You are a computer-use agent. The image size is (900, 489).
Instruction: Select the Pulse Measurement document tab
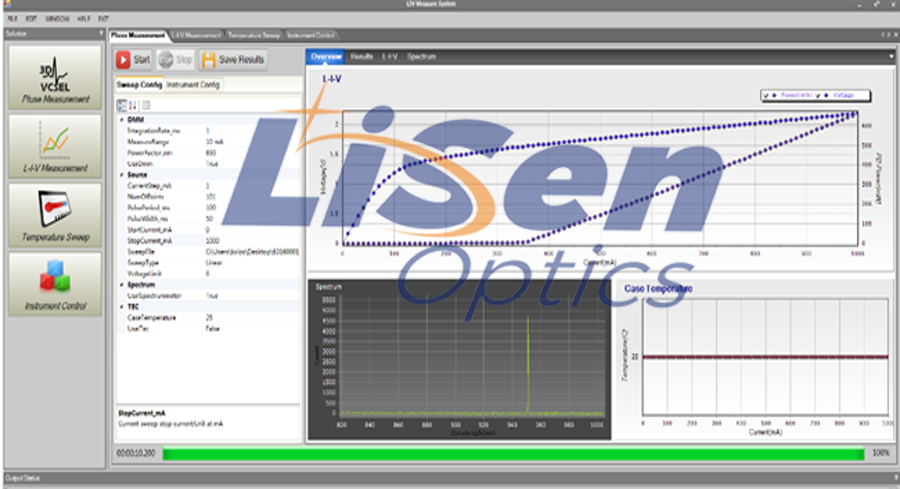point(138,35)
